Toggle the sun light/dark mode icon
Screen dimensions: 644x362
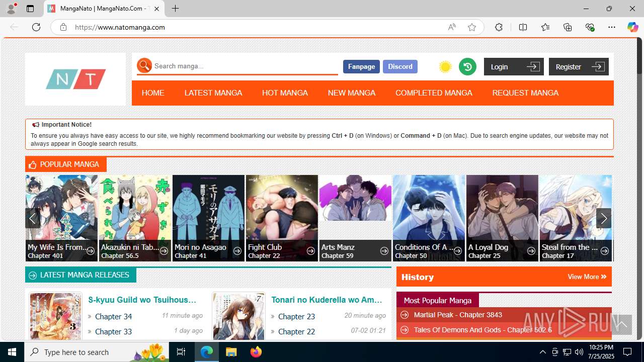point(445,67)
